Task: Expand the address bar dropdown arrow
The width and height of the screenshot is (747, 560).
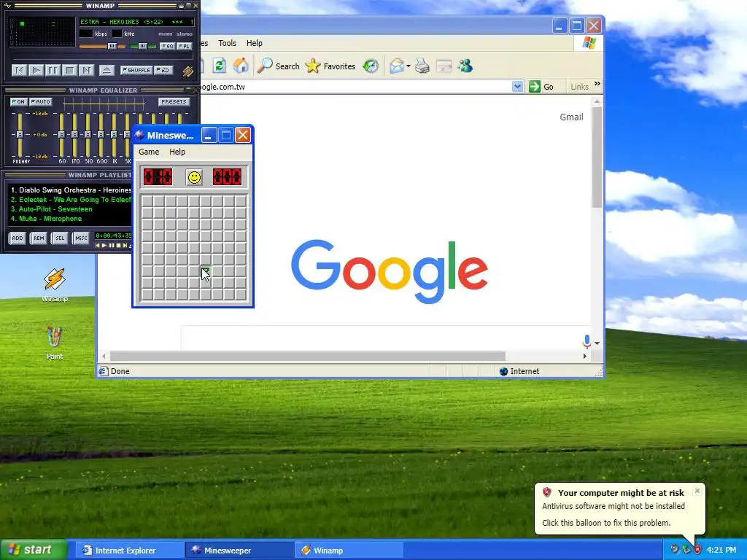Action: click(x=517, y=87)
